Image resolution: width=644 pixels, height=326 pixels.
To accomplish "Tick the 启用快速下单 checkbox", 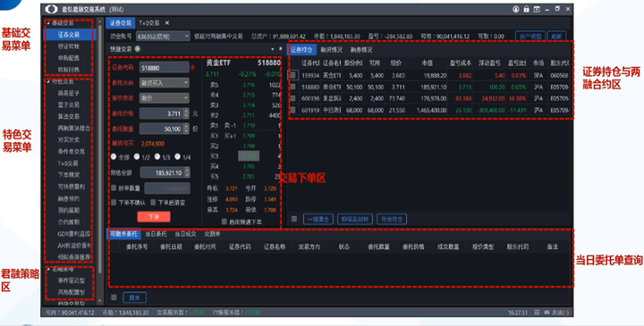I will point(224,222).
